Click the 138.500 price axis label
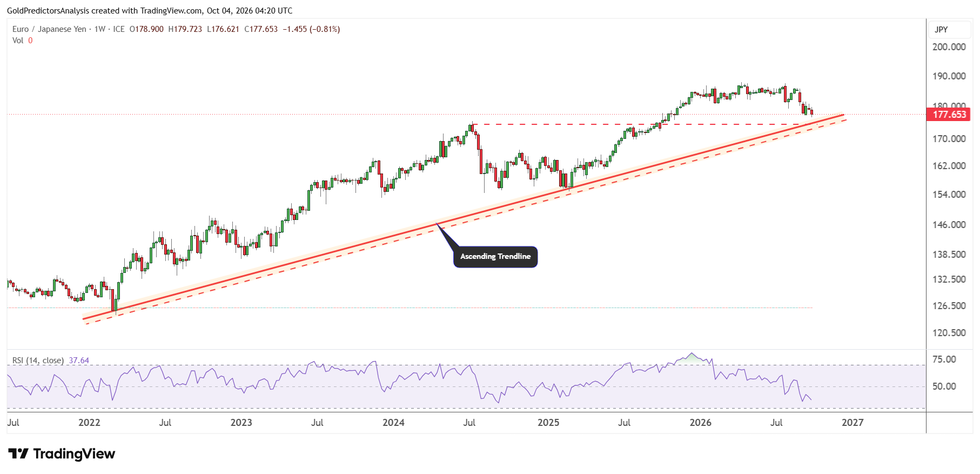The height and width of the screenshot is (474, 980). pyautogui.click(x=949, y=255)
